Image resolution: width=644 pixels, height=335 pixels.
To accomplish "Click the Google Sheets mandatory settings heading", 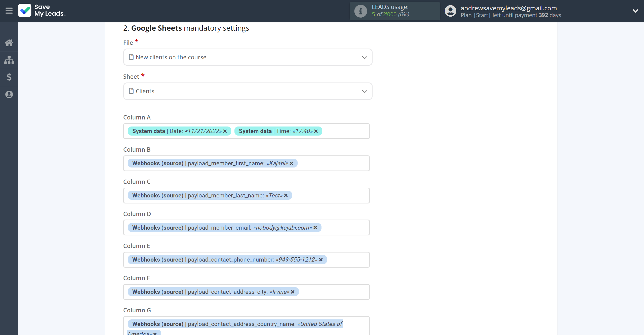I will pyautogui.click(x=186, y=28).
